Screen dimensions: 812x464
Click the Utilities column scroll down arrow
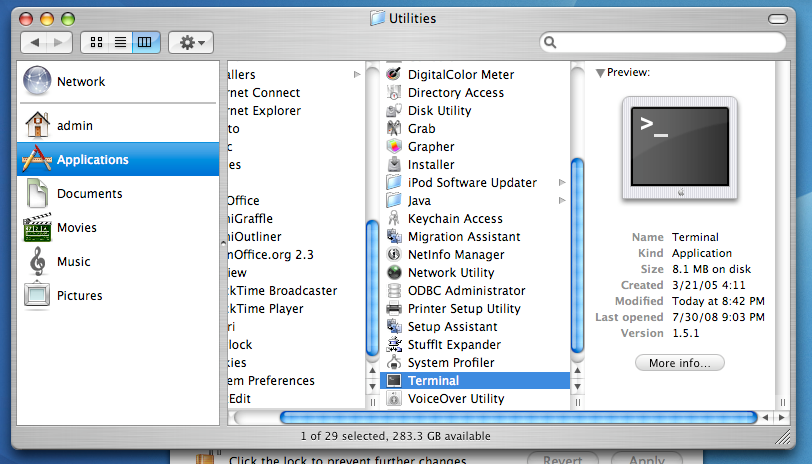[577, 387]
